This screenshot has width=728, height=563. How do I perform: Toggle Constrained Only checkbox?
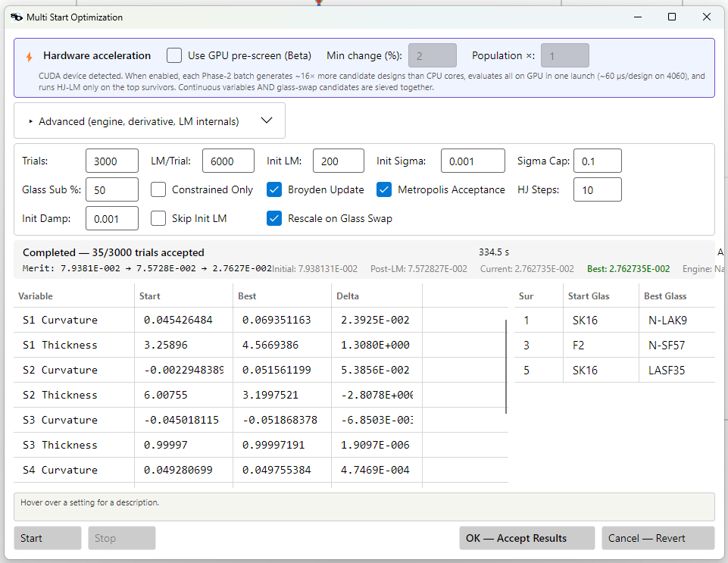click(158, 189)
